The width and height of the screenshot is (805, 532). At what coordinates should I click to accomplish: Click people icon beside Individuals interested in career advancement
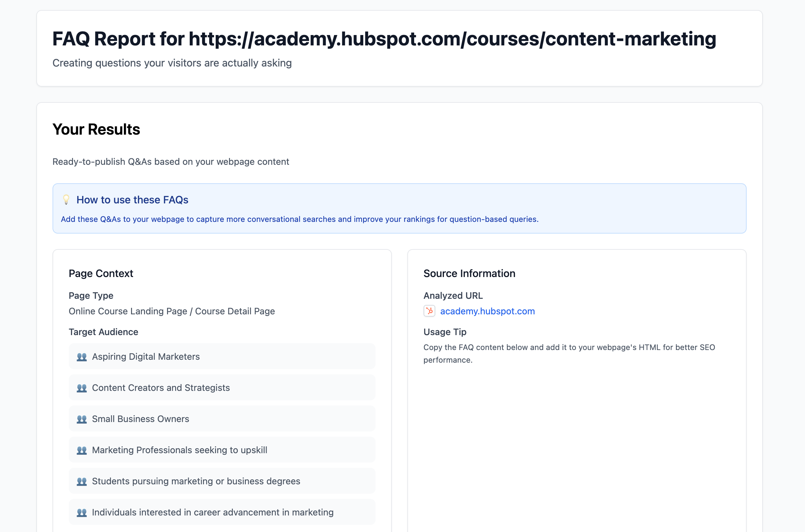coord(82,513)
